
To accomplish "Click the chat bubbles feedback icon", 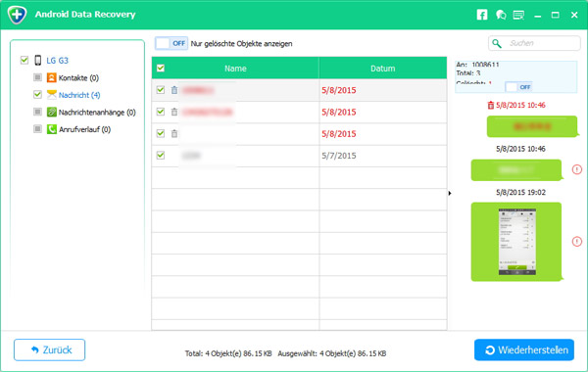I will (501, 15).
